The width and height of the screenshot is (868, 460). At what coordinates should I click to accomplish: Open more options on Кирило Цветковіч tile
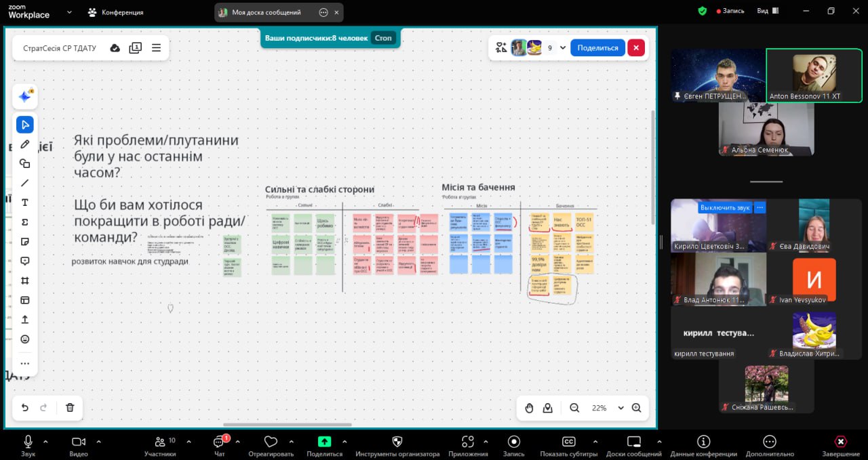[760, 207]
